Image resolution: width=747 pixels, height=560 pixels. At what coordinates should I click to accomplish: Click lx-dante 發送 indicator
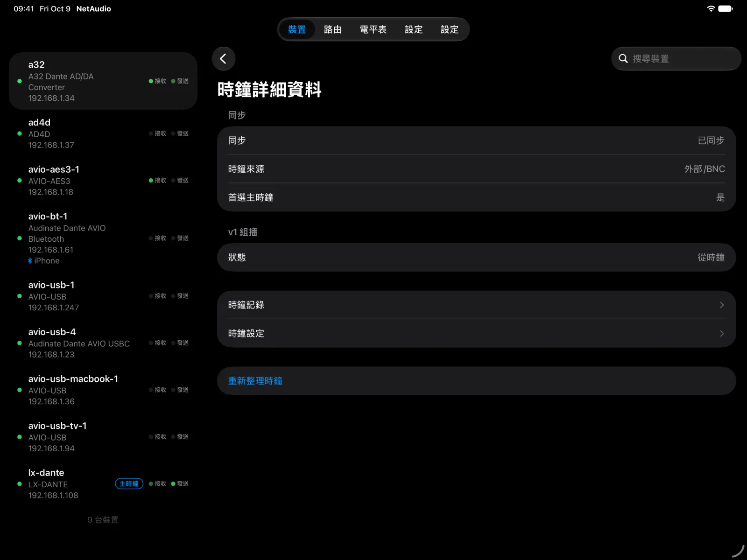(x=180, y=484)
